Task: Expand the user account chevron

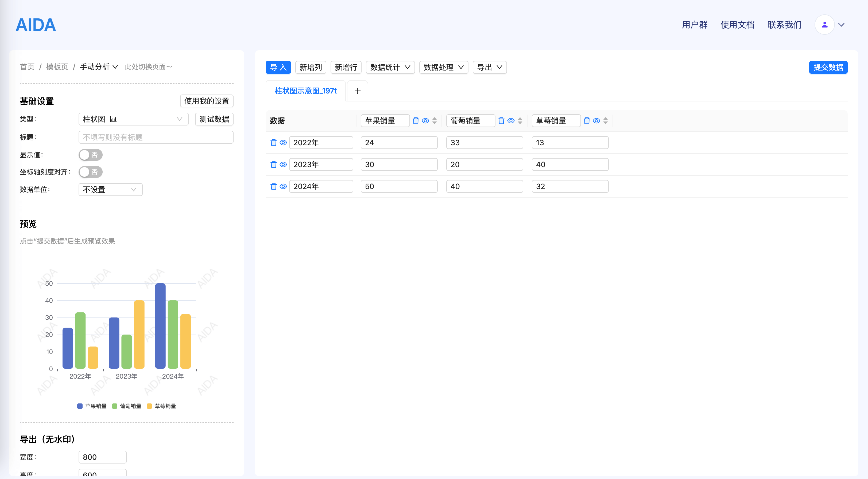Action: click(841, 25)
